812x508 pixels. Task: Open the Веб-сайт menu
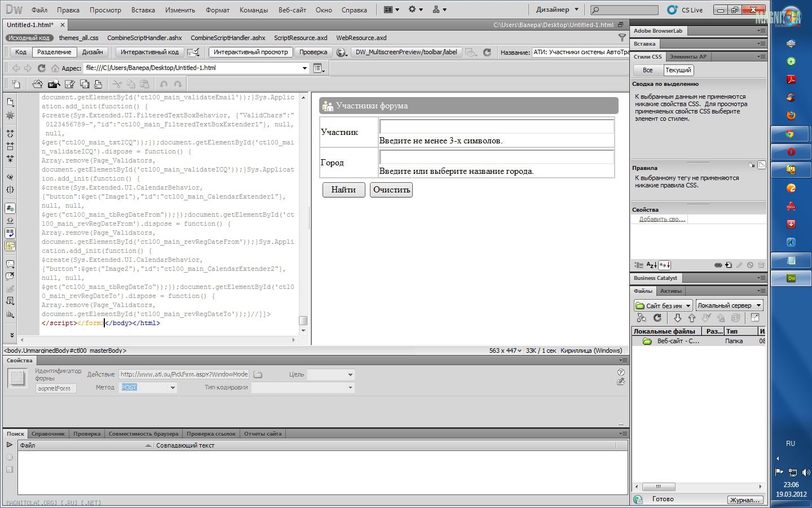(x=292, y=10)
